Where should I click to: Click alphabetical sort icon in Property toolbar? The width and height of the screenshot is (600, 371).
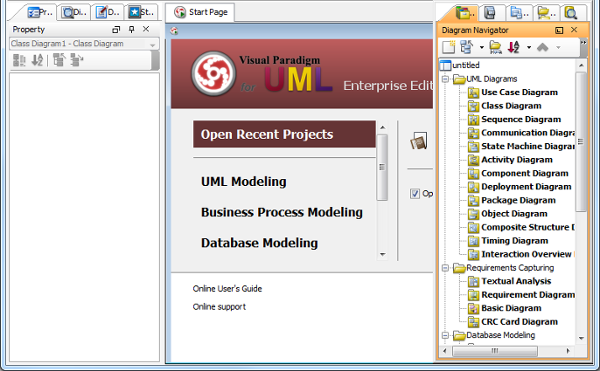37,60
